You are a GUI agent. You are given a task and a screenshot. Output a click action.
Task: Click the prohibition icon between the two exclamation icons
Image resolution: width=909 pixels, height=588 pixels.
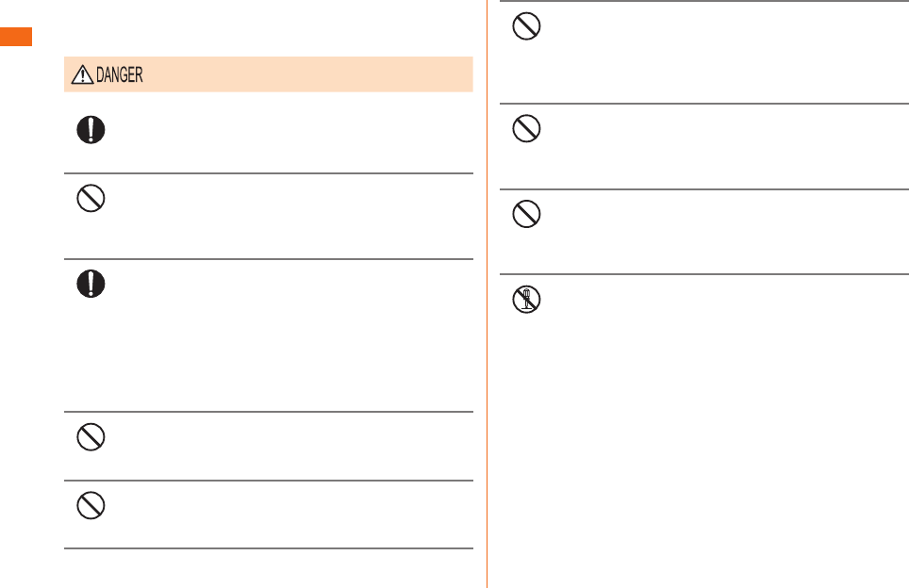(91, 198)
